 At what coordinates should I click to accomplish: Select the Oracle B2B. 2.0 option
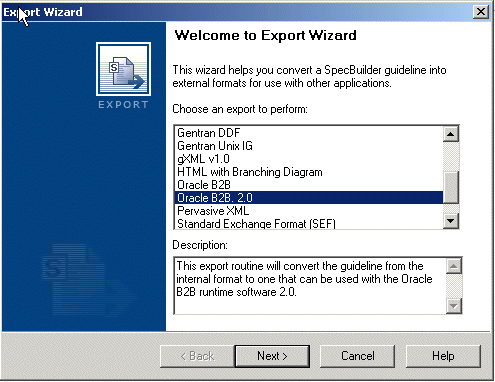[x=309, y=198]
